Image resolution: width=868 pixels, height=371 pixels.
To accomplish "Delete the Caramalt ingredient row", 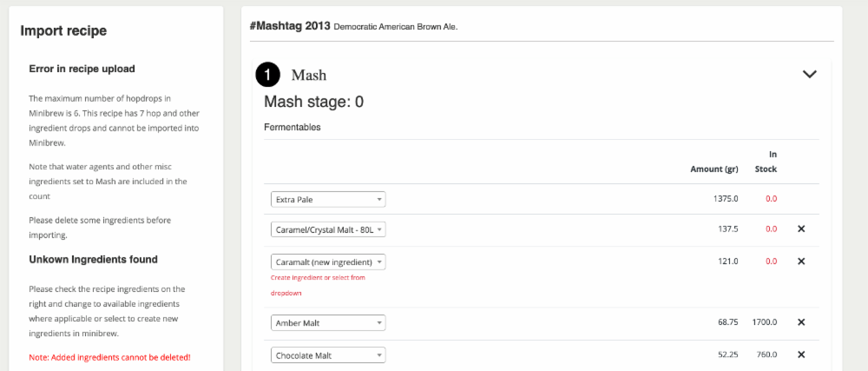I will point(800,262).
